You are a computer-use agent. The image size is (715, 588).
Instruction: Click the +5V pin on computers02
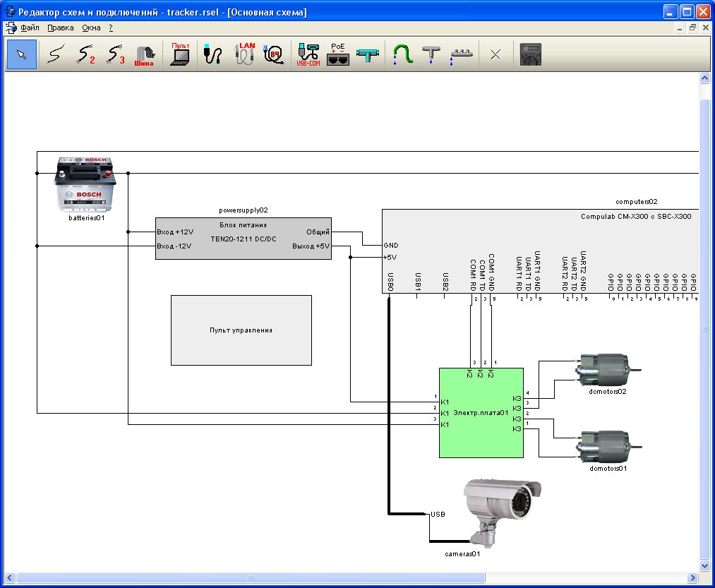point(390,257)
